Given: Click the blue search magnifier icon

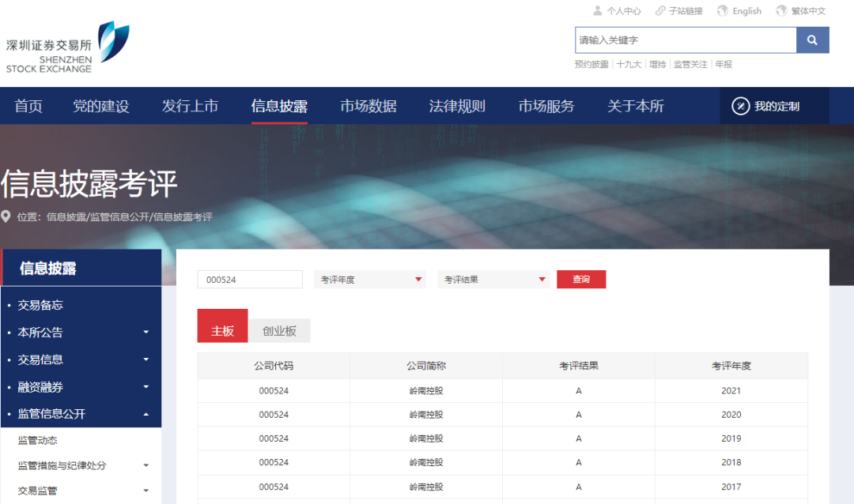Looking at the screenshot, I should pyautogui.click(x=813, y=39).
